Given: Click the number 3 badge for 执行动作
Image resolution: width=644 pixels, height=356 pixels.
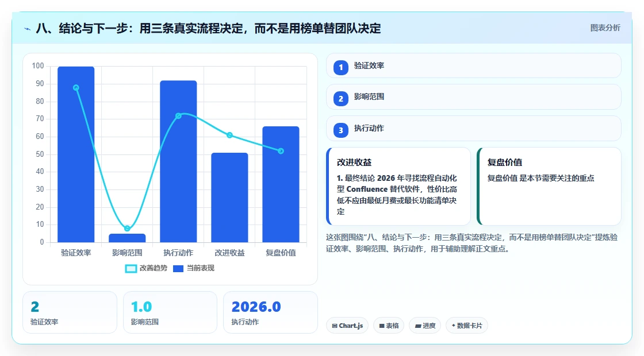Looking at the screenshot, I should [x=340, y=130].
